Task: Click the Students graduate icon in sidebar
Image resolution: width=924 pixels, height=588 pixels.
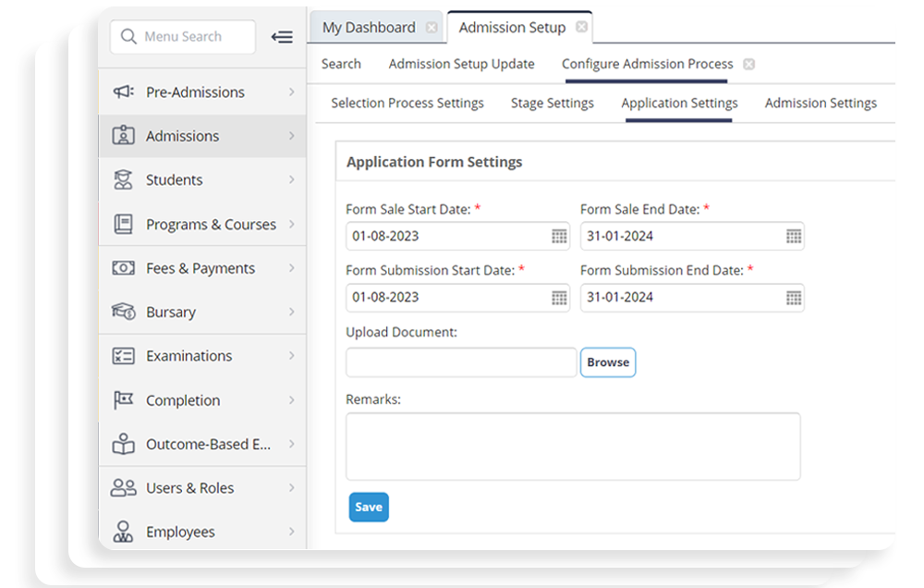Action: pos(123,179)
